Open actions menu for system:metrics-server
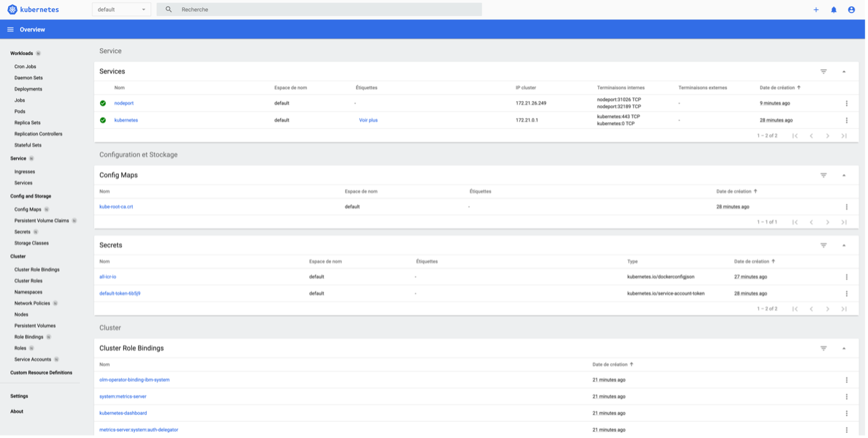Screen dimensions: 868x438 846,397
